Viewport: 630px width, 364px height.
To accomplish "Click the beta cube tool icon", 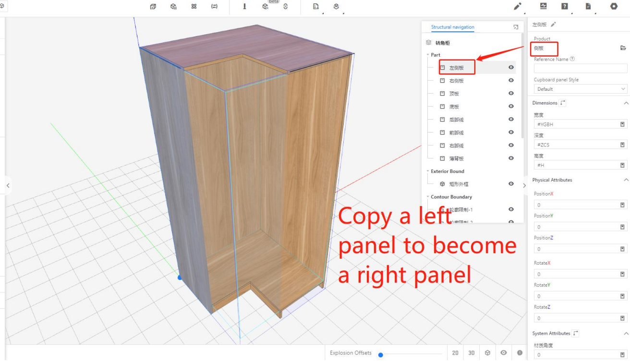I will point(265,7).
